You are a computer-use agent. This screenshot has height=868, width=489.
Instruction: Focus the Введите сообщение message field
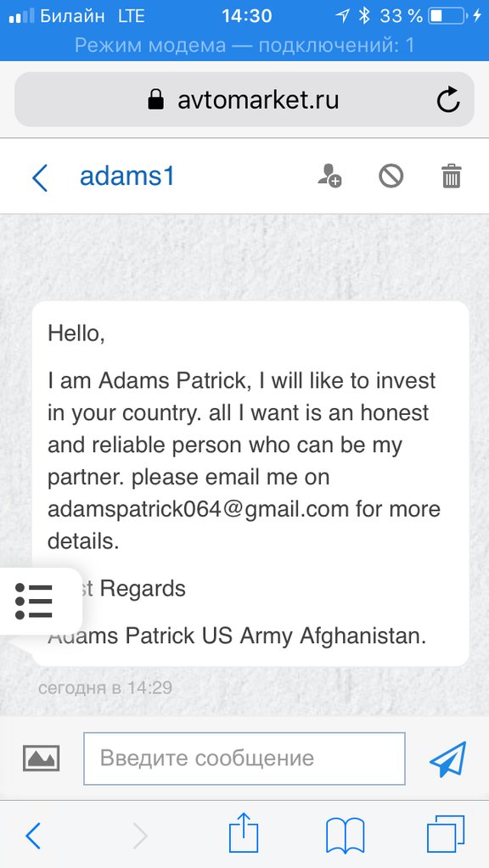(244, 759)
